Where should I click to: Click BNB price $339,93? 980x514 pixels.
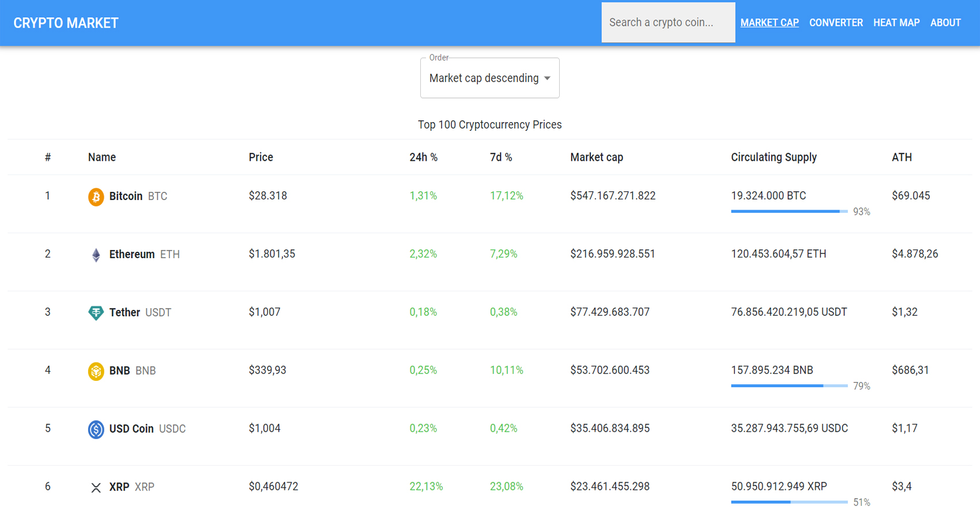pyautogui.click(x=267, y=371)
